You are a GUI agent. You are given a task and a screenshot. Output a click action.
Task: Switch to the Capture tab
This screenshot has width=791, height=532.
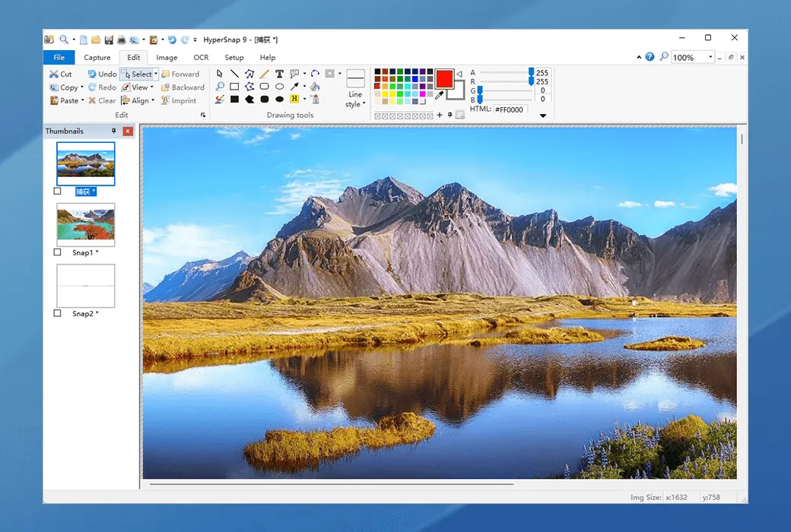97,57
